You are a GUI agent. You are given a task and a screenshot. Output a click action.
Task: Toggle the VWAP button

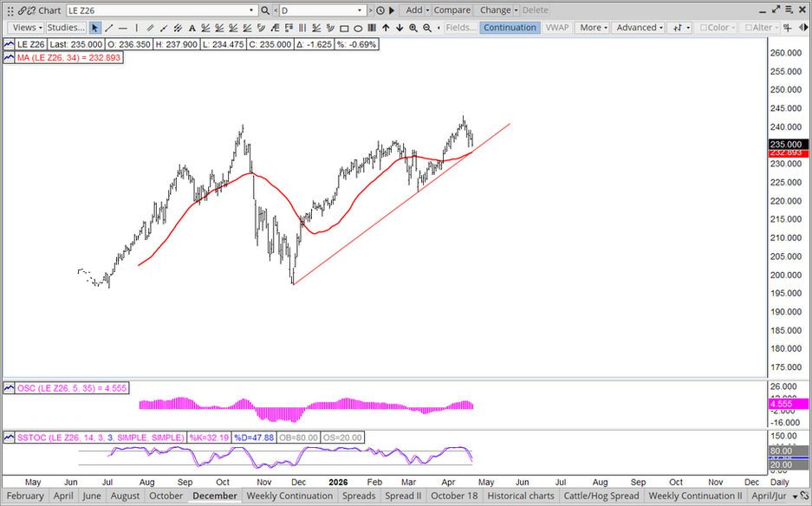[557, 28]
